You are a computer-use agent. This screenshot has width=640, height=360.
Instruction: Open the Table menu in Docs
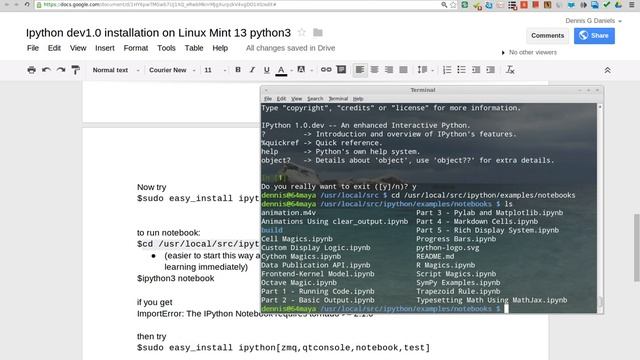[x=193, y=48]
